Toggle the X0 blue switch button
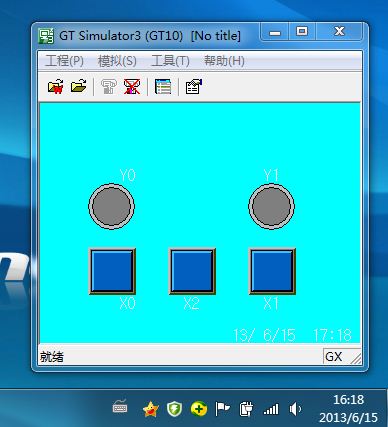 coord(112,271)
